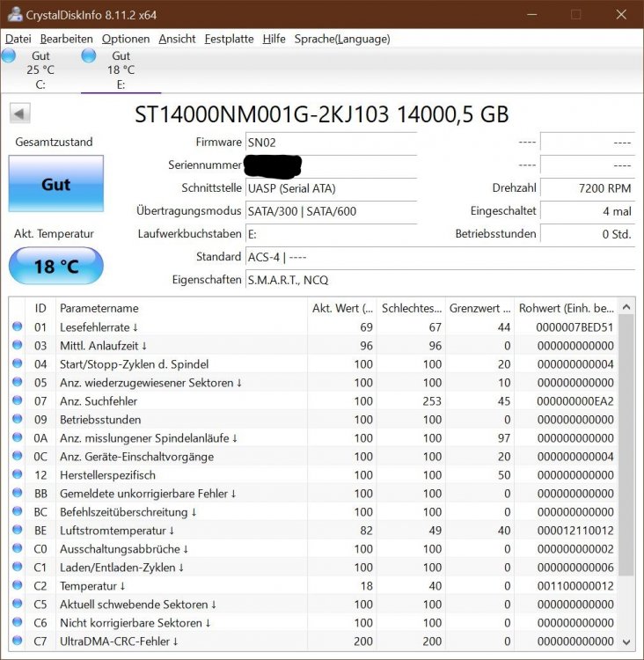The width and height of the screenshot is (644, 660).
Task: Click the Parametername column header
Action: pyautogui.click(x=181, y=308)
